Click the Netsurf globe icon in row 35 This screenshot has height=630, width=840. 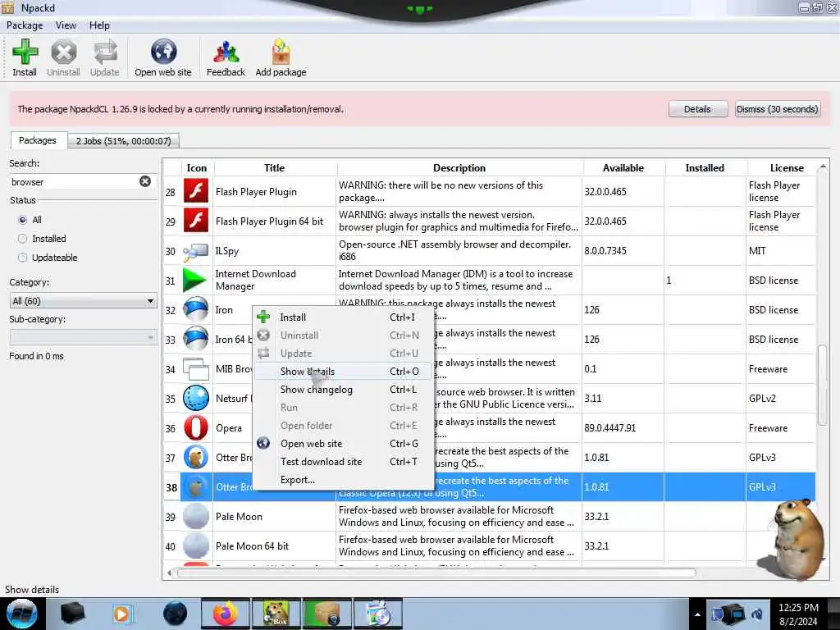(x=196, y=398)
